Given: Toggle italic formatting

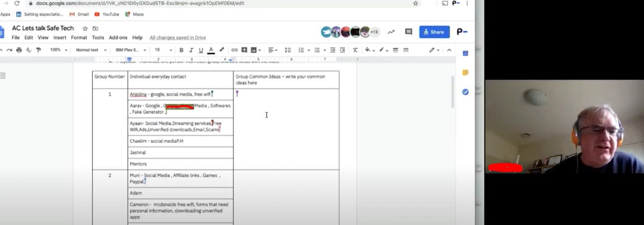Looking at the screenshot, I should (x=191, y=50).
